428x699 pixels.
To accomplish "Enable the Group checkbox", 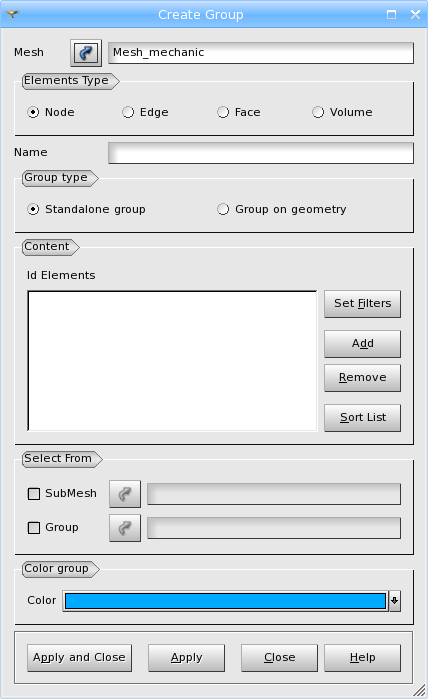I will 34,528.
